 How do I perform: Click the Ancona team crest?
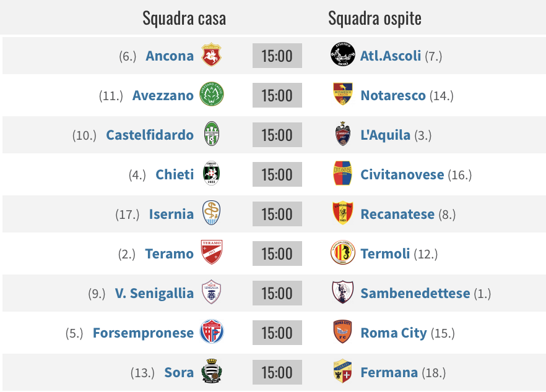(x=211, y=55)
